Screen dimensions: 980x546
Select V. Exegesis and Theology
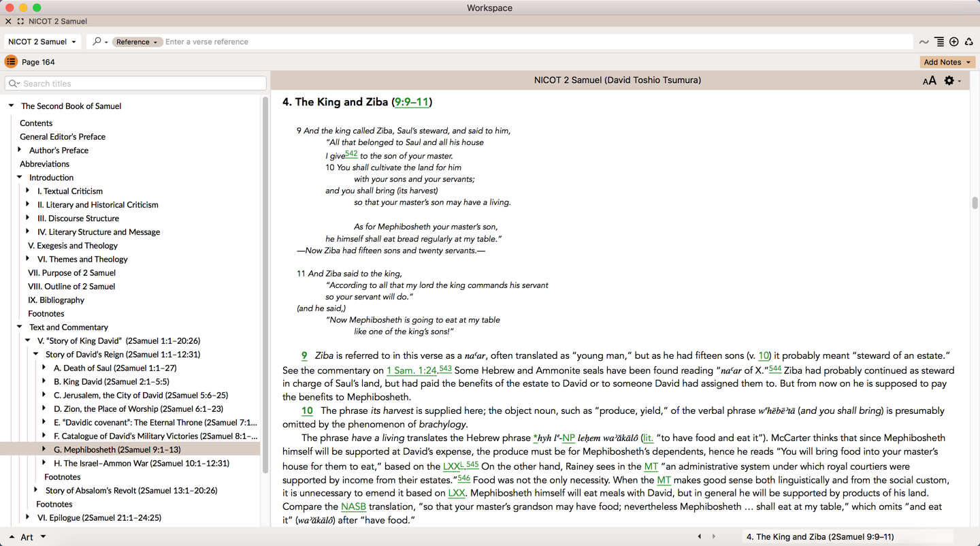tap(73, 246)
